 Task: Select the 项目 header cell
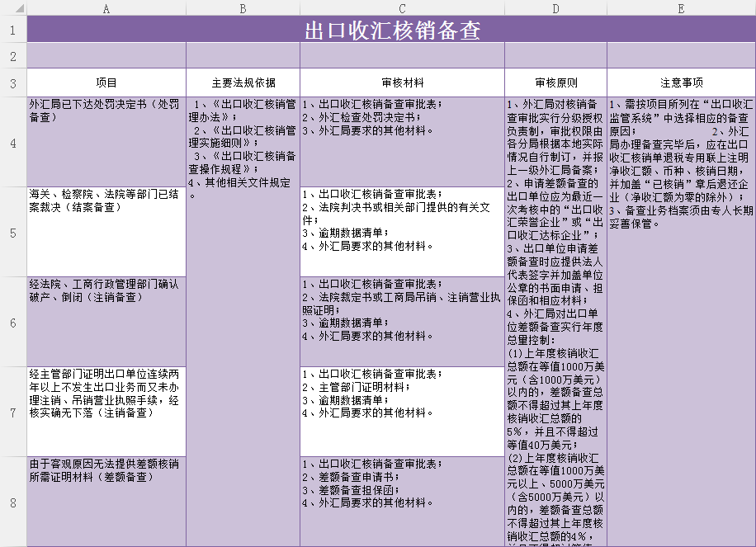point(106,83)
